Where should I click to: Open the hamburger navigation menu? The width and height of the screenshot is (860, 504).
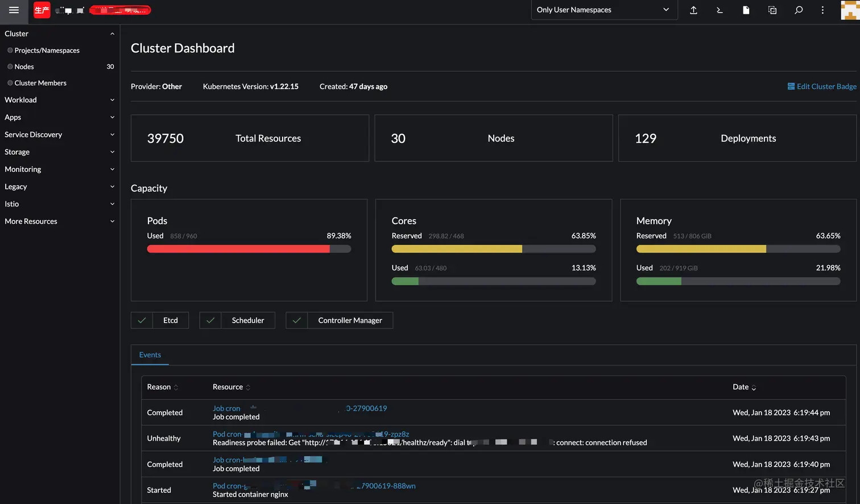coord(14,10)
